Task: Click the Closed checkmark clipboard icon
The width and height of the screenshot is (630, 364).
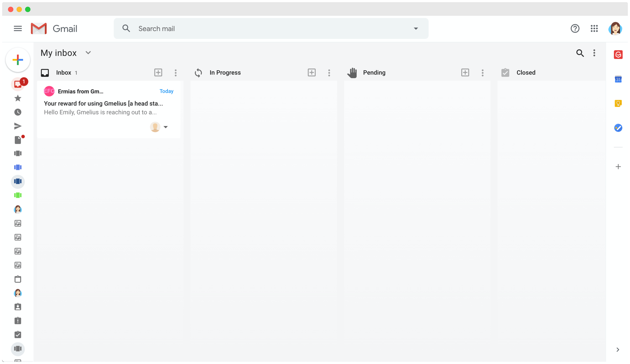Action: (x=505, y=73)
